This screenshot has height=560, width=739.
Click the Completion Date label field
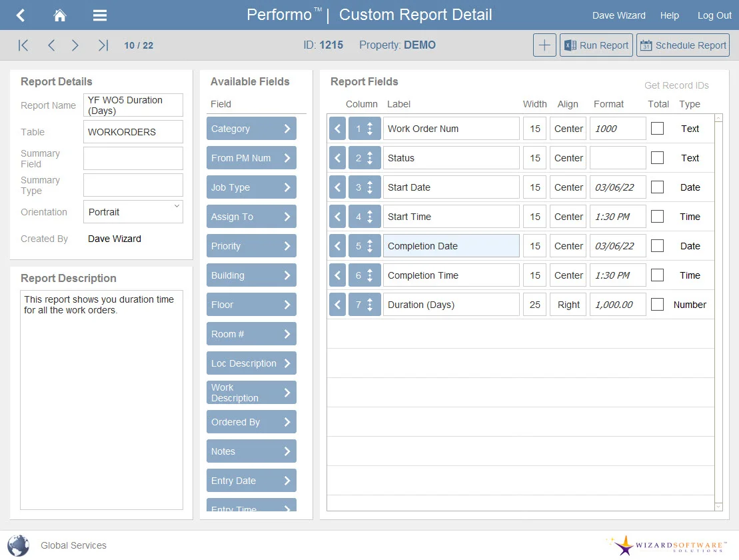coord(451,246)
